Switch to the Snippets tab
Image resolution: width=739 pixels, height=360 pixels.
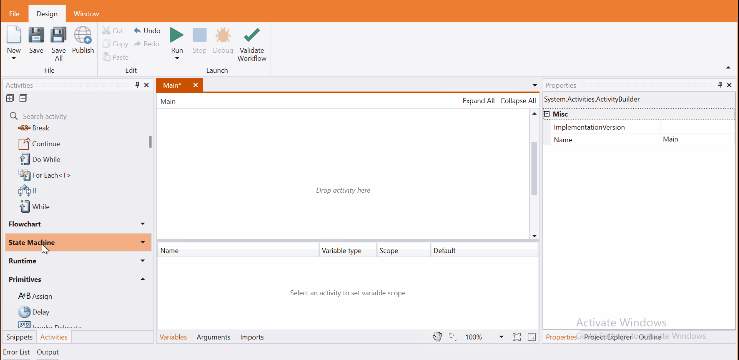point(19,337)
